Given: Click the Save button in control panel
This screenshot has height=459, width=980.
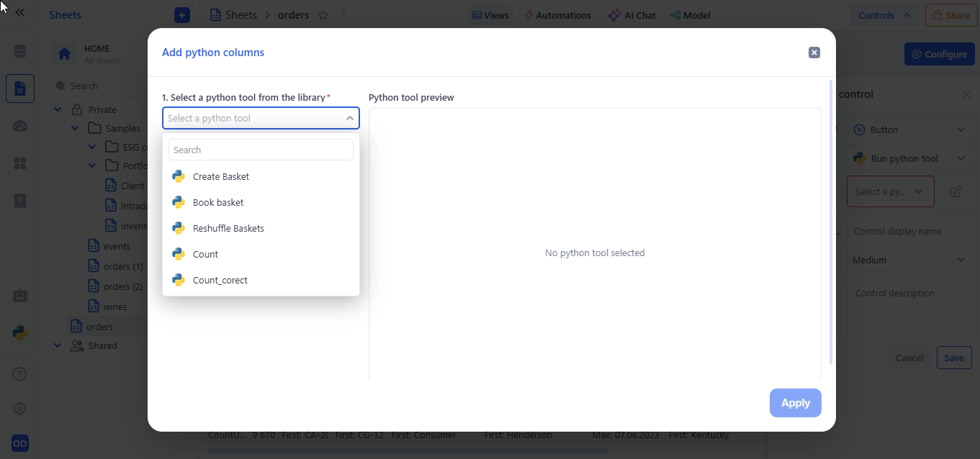Looking at the screenshot, I should click(x=953, y=358).
